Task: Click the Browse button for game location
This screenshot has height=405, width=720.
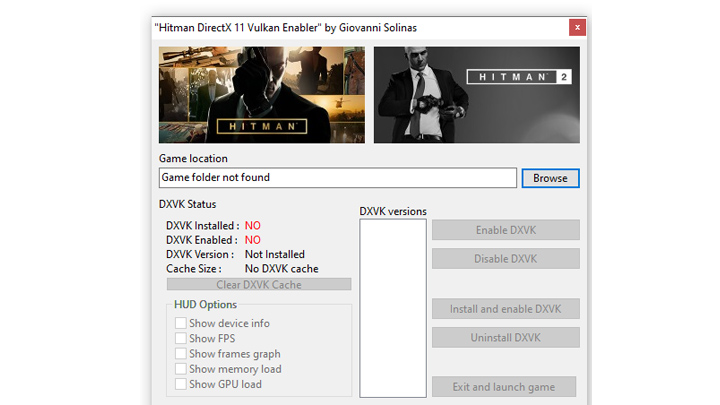Action: (x=550, y=178)
